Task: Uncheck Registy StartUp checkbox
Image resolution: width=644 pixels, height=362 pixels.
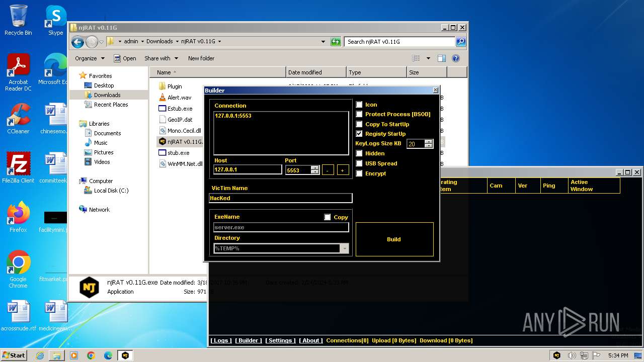Action: pos(359,134)
